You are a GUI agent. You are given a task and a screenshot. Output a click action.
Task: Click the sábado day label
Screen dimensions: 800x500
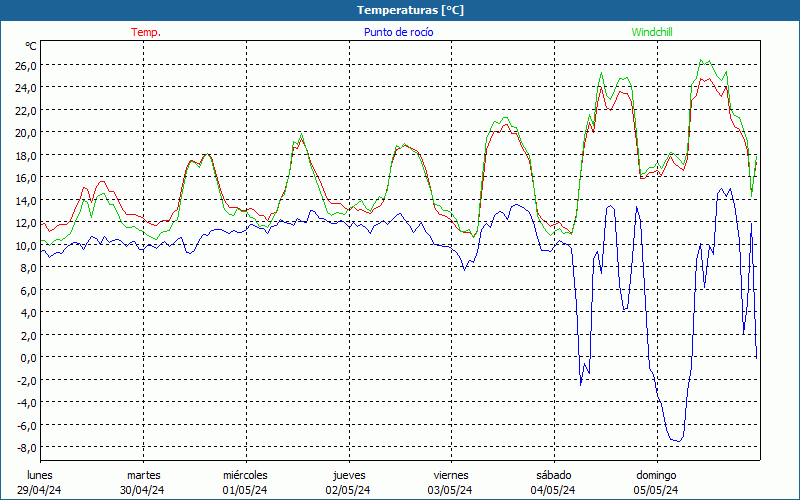coord(554,475)
